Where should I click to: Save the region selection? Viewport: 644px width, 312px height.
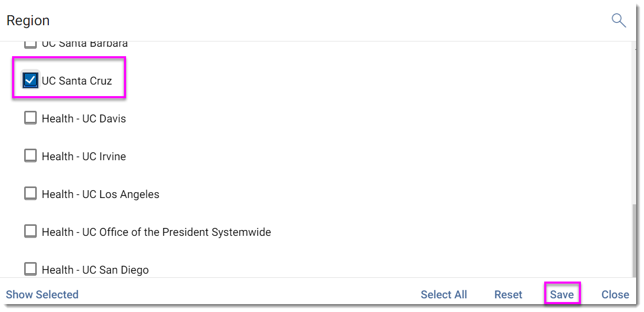pos(562,295)
